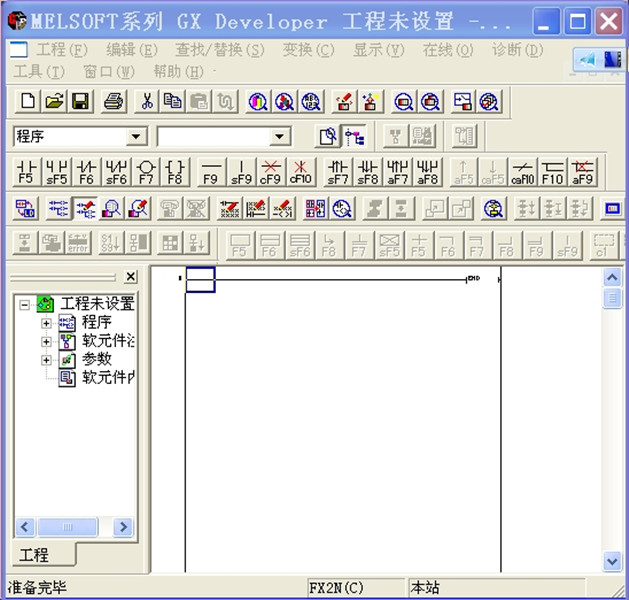
Task: Click the Save project floppy disk icon
Action: tap(80, 101)
